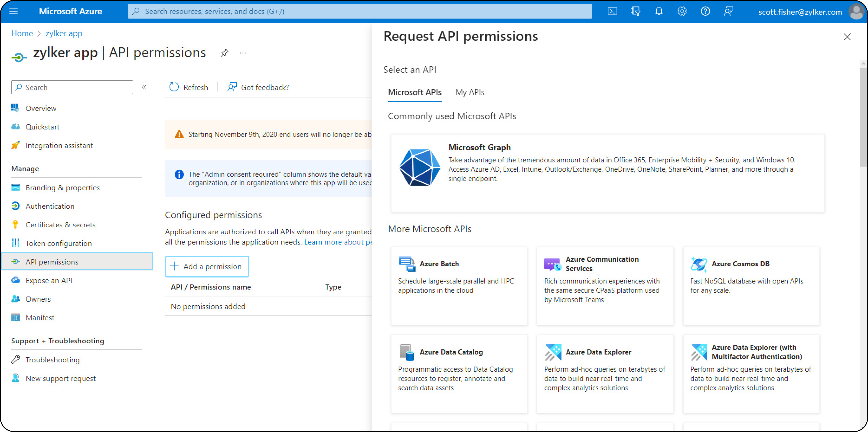Open the Directories and subscriptions filter icon
The image size is (868, 432).
coord(636,11)
